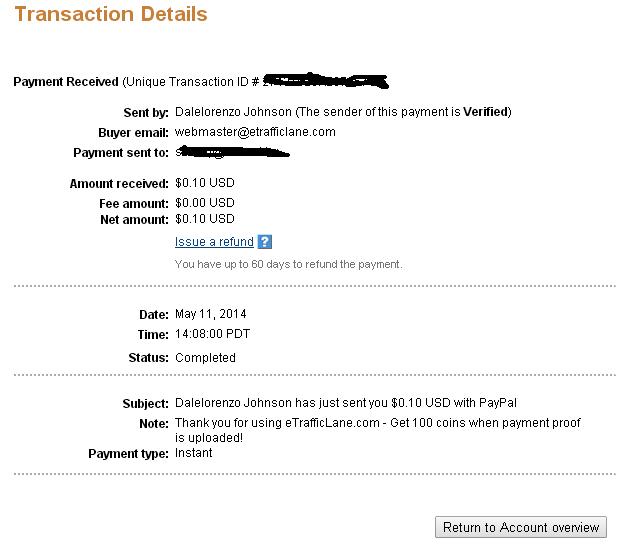This screenshot has width=644, height=559.
Task: Click Return to Account overview button
Action: click(520, 527)
